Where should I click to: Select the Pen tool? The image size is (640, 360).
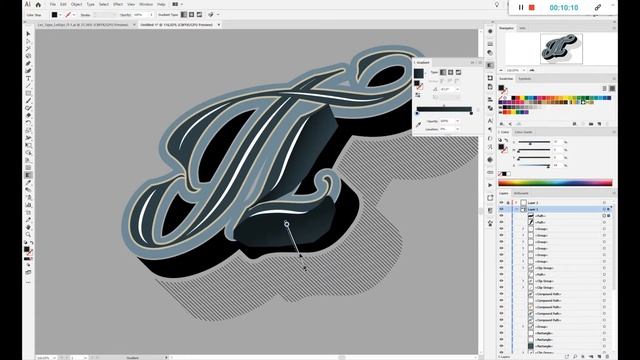pos(28,64)
